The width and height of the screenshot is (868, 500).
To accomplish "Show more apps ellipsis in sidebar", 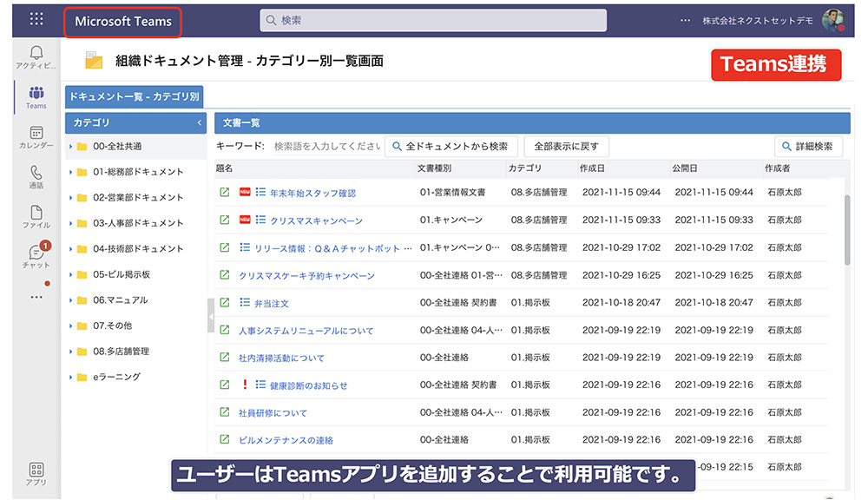I will 36,298.
